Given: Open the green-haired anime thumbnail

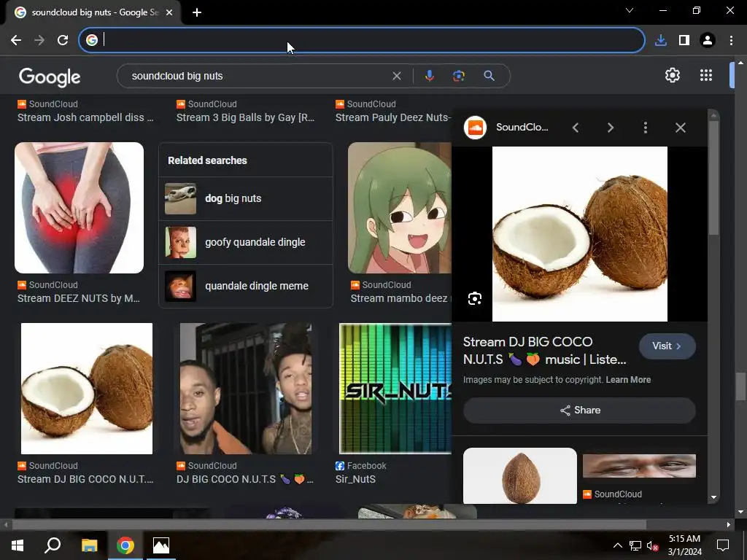Looking at the screenshot, I should [x=400, y=208].
